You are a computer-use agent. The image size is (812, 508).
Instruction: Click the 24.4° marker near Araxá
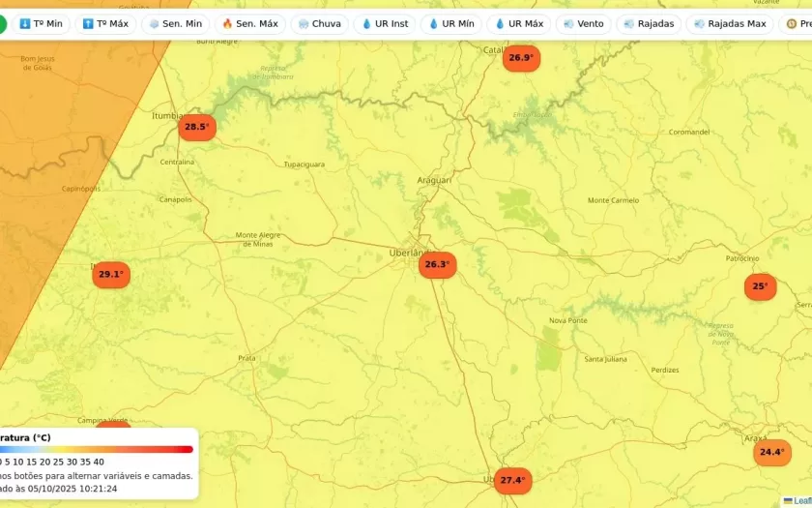771,452
